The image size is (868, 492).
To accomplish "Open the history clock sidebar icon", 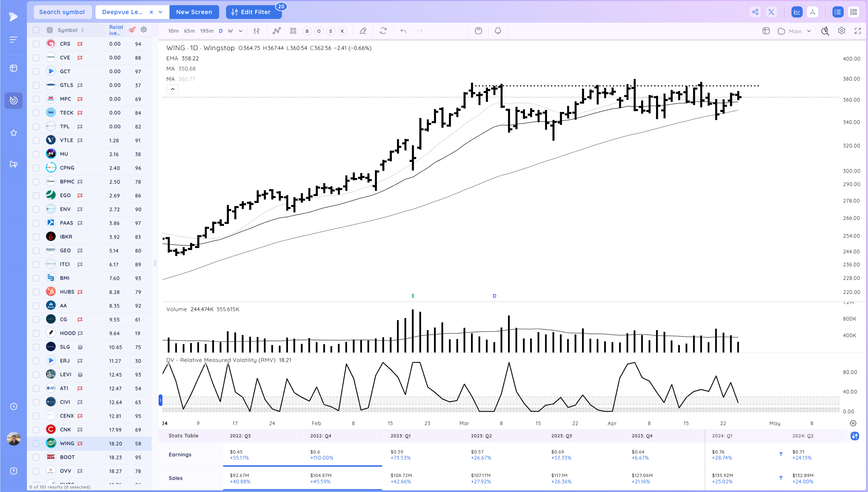I will [x=13, y=406].
